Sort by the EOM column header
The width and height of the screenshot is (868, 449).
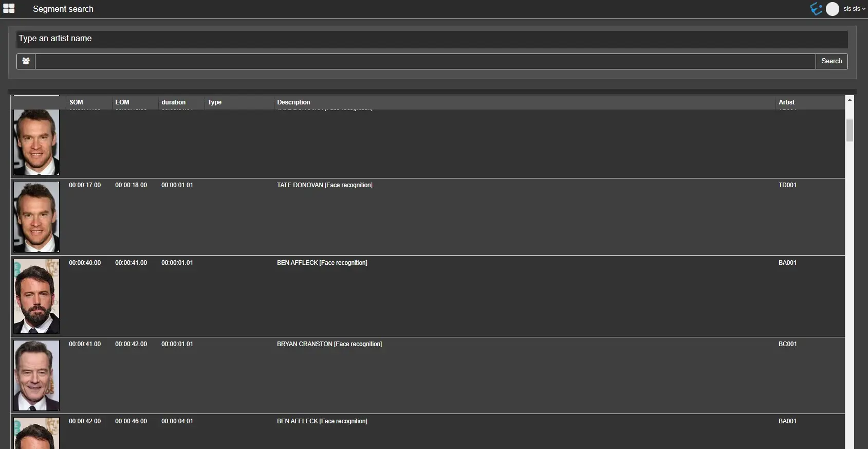(x=122, y=102)
